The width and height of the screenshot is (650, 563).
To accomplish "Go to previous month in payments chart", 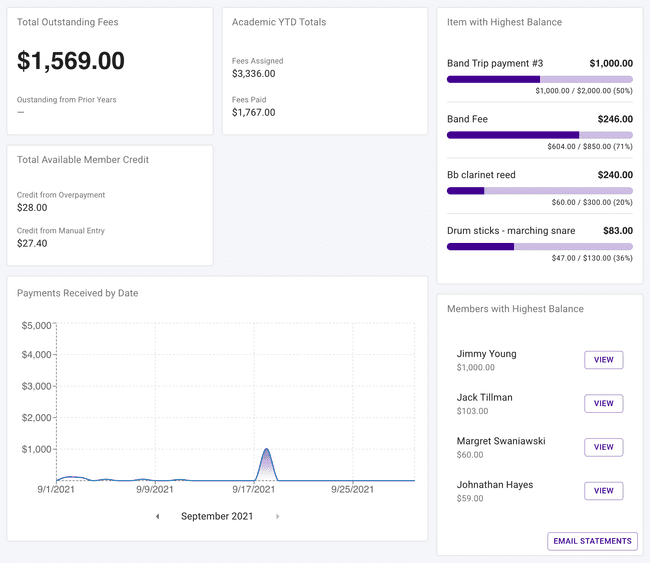I will (x=157, y=516).
